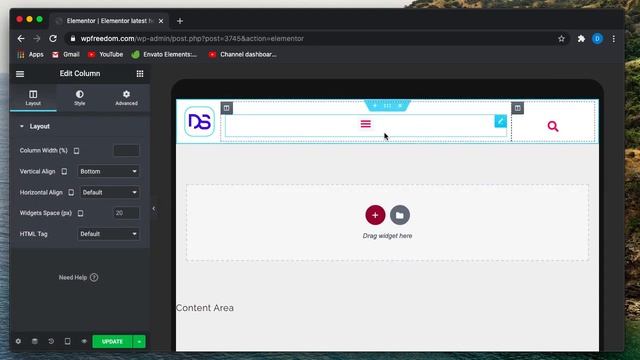Toggle responsive device for Vertical Align
The height and width of the screenshot is (360, 640).
coord(64,171)
